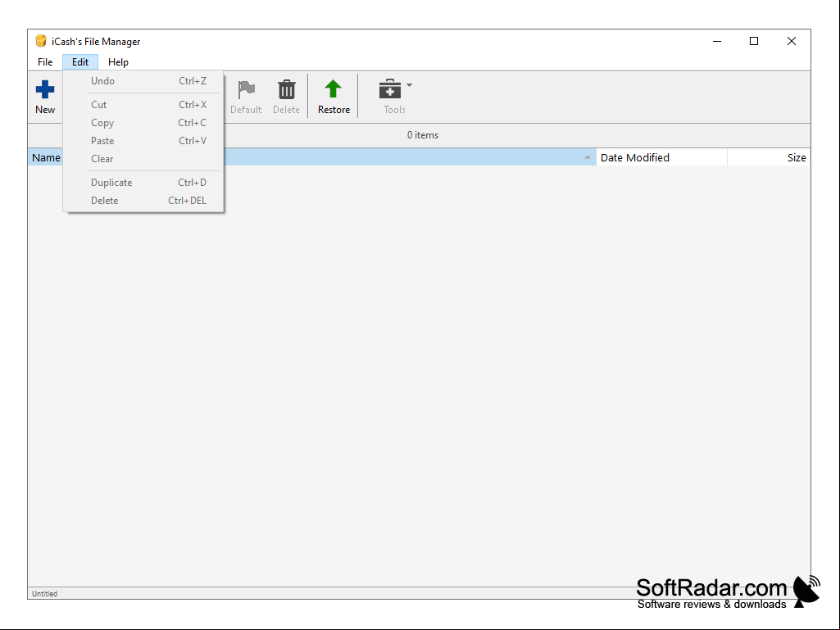Select Paste in the Edit menu
The width and height of the screenshot is (840, 630).
click(x=143, y=141)
